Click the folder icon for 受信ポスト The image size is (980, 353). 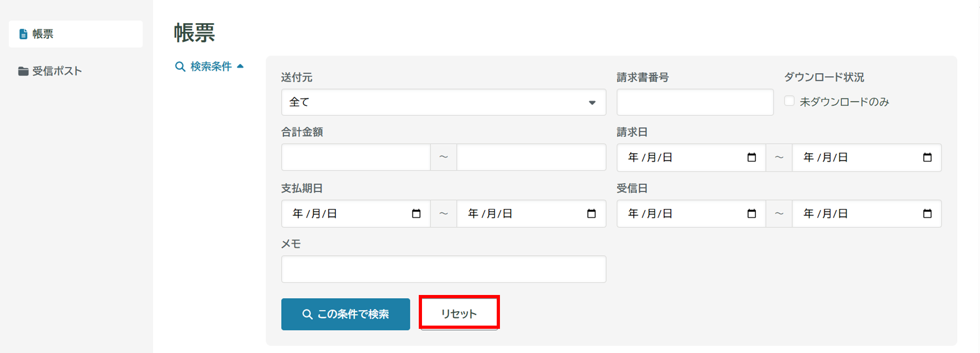[23, 71]
